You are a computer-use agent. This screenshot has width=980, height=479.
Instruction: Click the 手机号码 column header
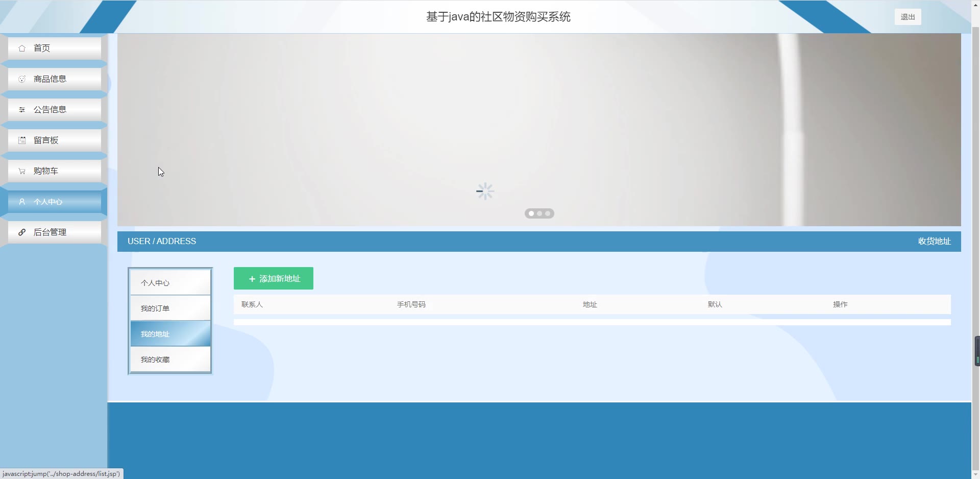[411, 304]
